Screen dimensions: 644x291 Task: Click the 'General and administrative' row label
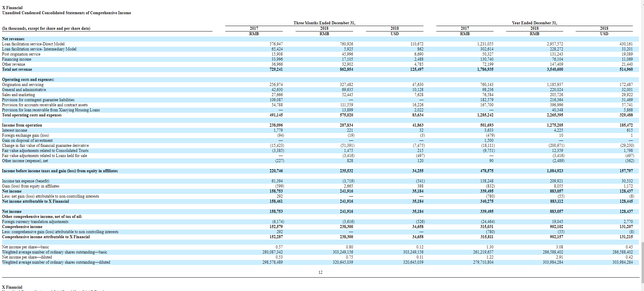(x=24, y=90)
